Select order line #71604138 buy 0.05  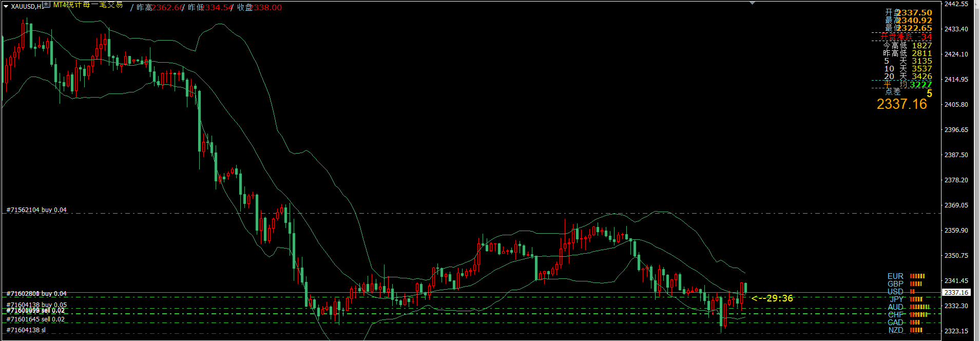tap(36, 305)
